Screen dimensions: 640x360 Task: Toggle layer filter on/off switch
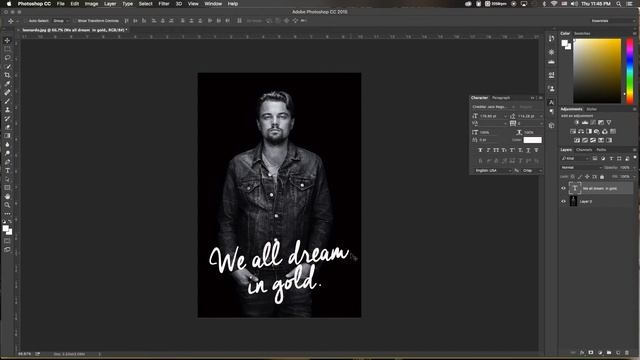[x=635, y=158]
